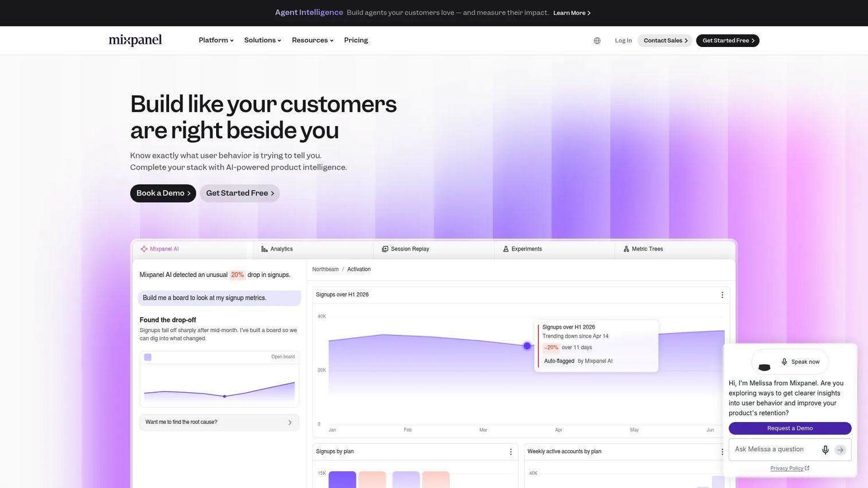Open options menu for Weekly active accounts chart
Screen dimensions: 868x488
click(722, 452)
